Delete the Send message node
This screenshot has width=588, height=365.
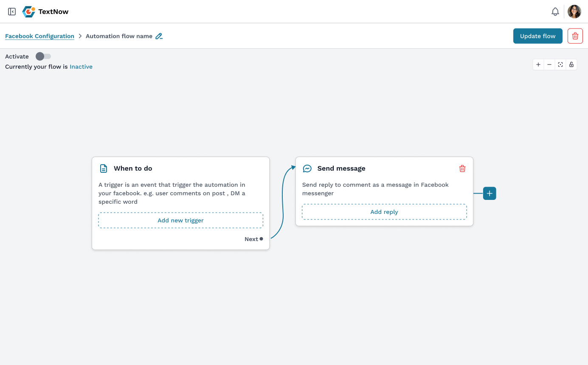(462, 168)
